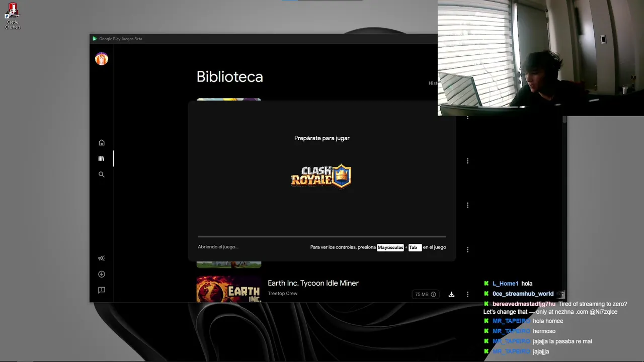Open the Downloads icon in the sidebar

(102, 274)
